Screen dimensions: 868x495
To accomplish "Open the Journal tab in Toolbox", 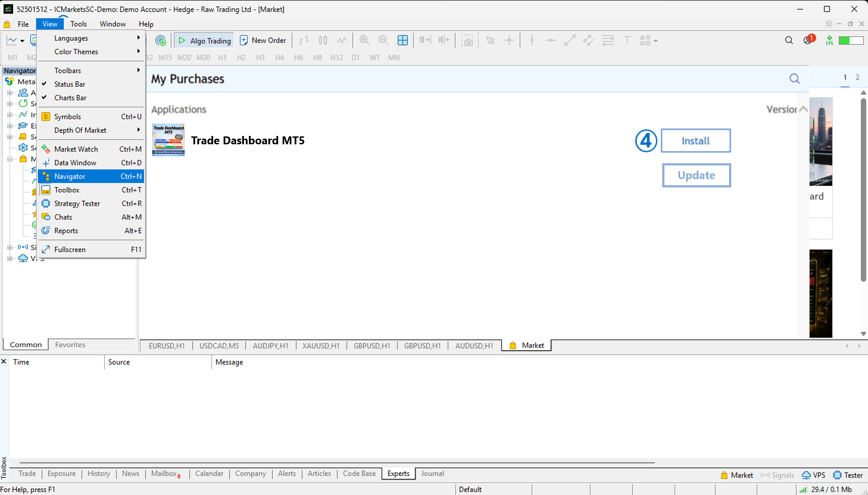I will (433, 474).
